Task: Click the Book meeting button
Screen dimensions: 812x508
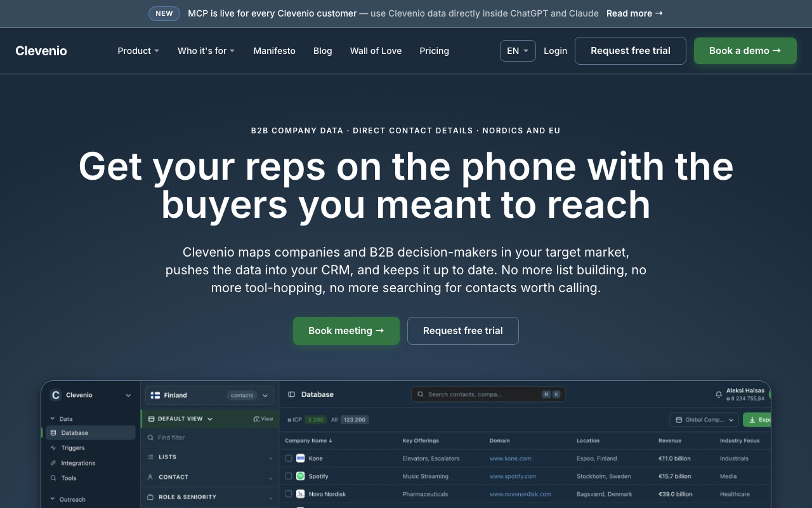Action: (346, 331)
